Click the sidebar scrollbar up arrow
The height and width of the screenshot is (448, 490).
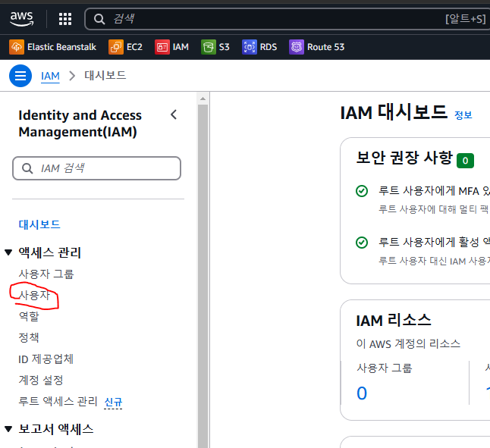point(203,99)
